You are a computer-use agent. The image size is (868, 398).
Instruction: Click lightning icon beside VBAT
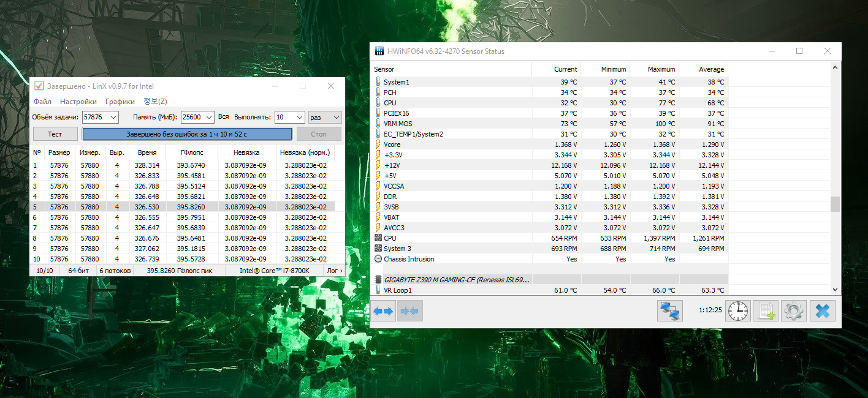click(378, 217)
